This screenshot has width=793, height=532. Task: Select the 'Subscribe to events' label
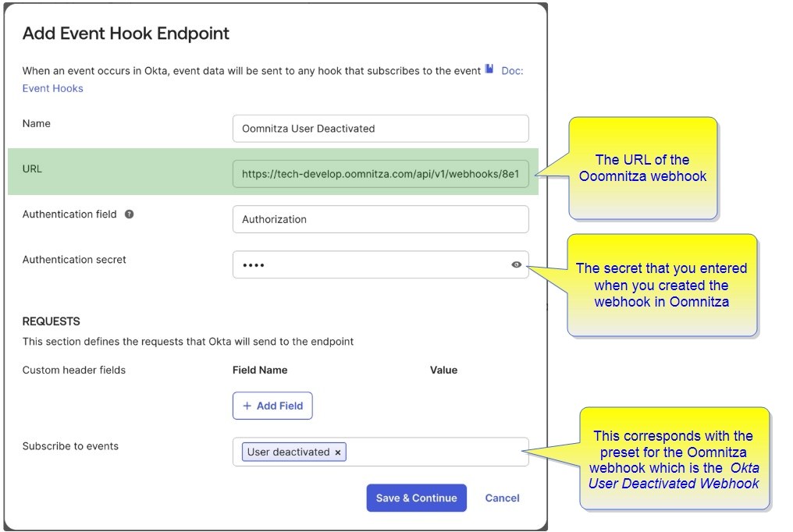[70, 446]
